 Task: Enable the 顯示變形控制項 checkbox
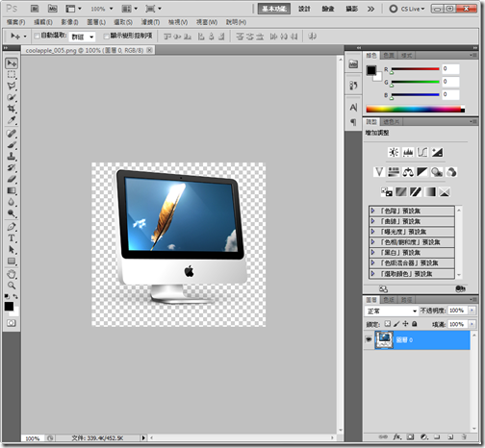tap(106, 36)
